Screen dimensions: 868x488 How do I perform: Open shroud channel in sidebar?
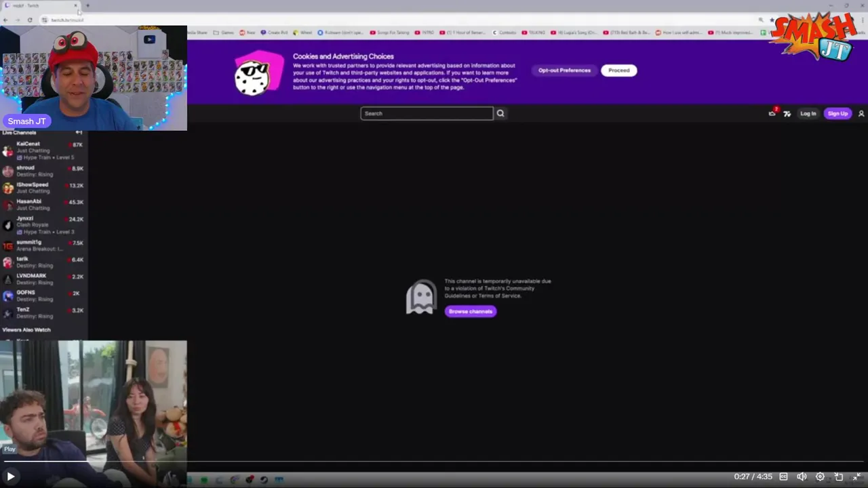tap(44, 171)
